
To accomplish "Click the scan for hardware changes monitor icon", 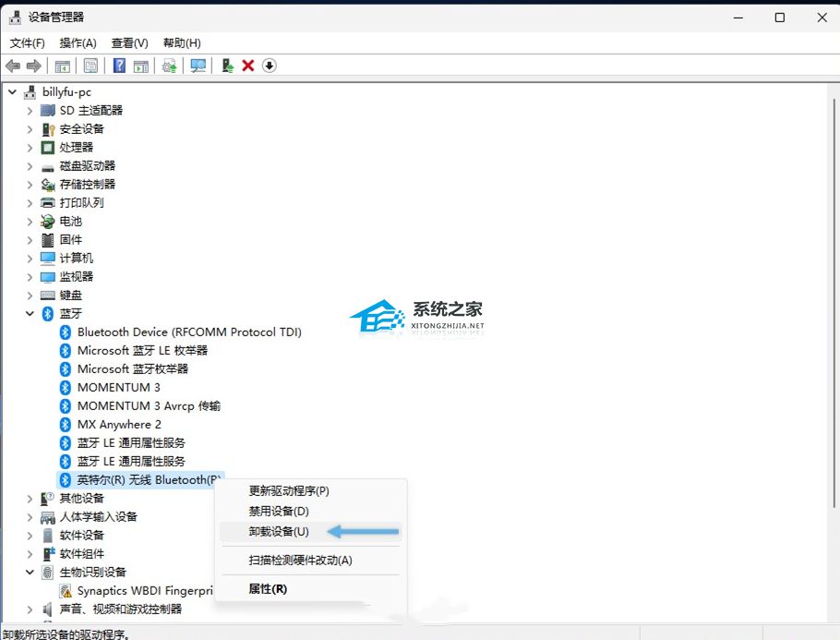I will (x=198, y=66).
